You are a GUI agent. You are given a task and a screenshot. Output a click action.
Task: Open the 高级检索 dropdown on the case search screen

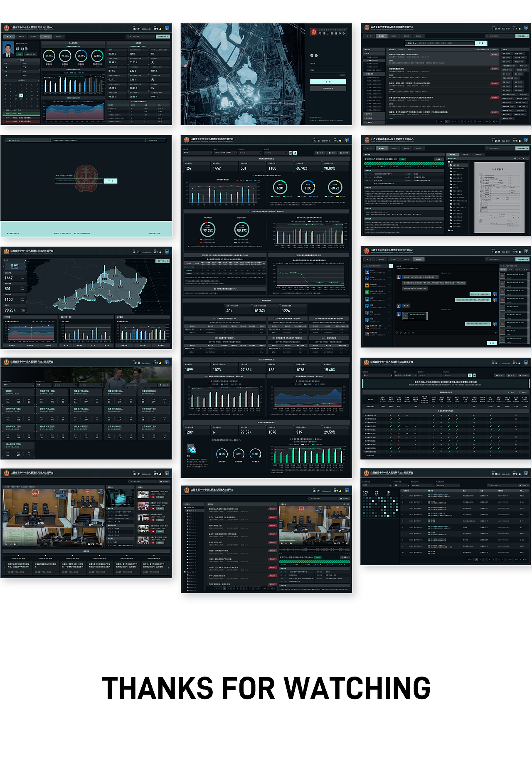click(411, 43)
